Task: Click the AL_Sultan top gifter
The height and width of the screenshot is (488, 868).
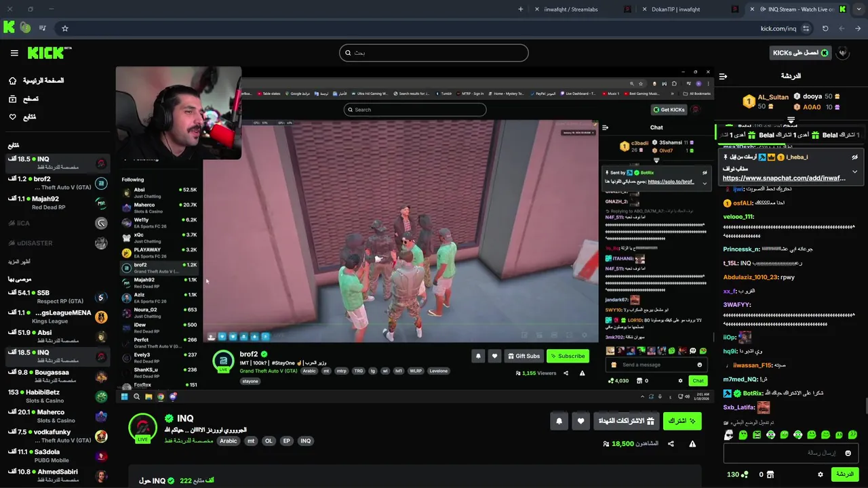Action: pyautogui.click(x=773, y=97)
